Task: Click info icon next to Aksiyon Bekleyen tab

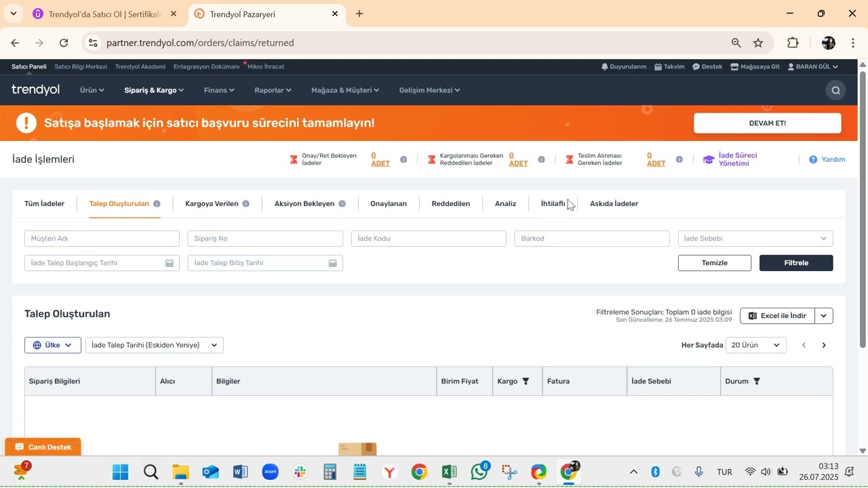Action: point(342,204)
